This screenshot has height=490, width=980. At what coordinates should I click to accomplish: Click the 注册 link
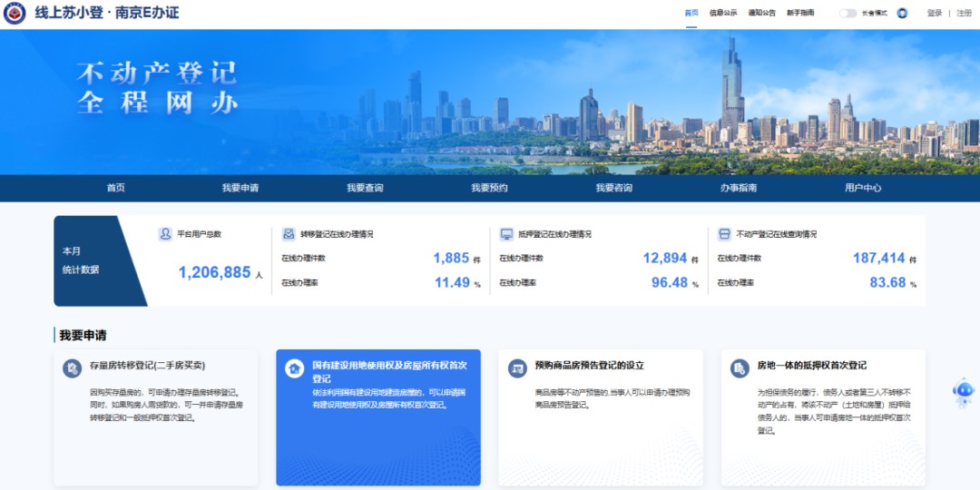[x=964, y=13]
